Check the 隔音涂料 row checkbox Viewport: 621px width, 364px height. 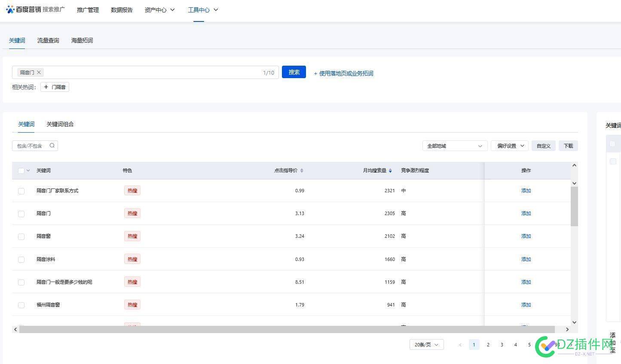coord(21,260)
